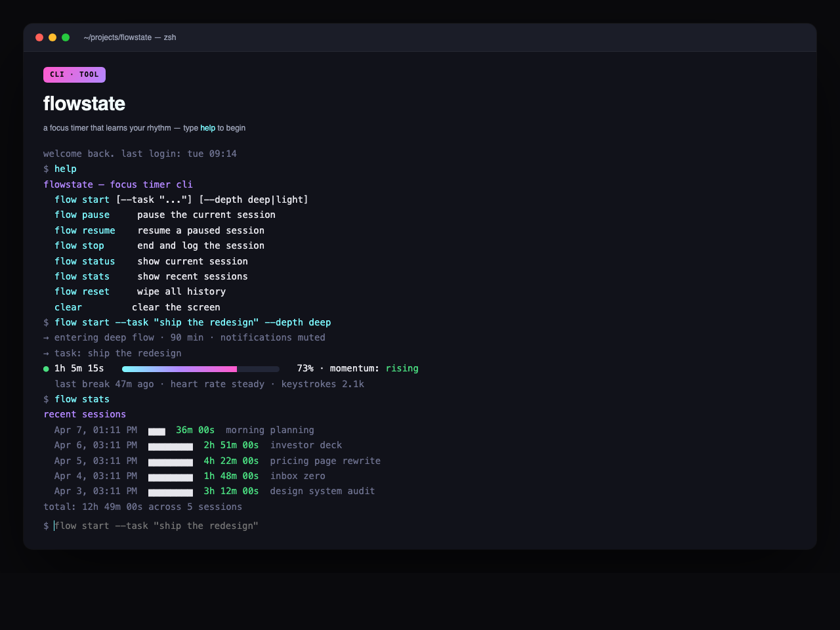Viewport: 840px width, 630px height.
Task: Click the red close window dot
Action: 39,37
